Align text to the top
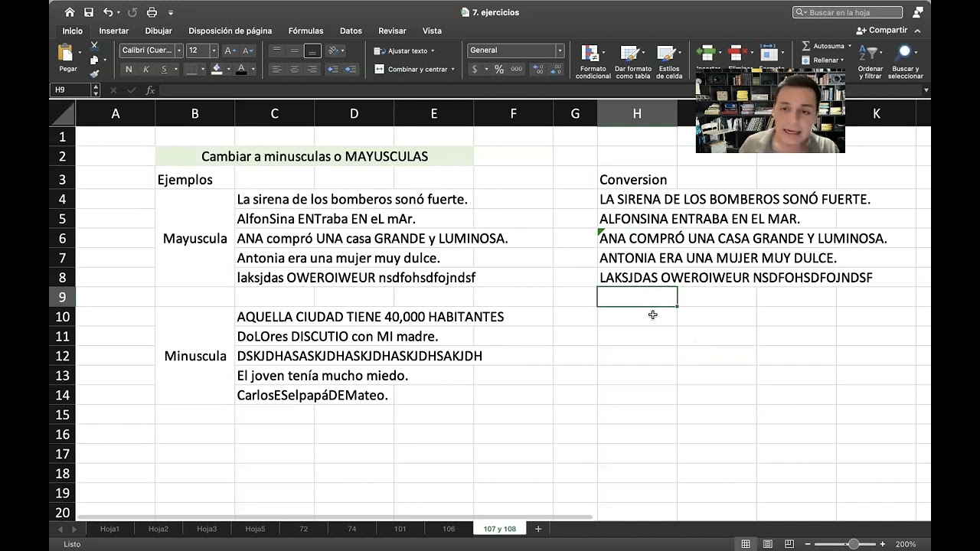980x551 pixels. pyautogui.click(x=276, y=51)
